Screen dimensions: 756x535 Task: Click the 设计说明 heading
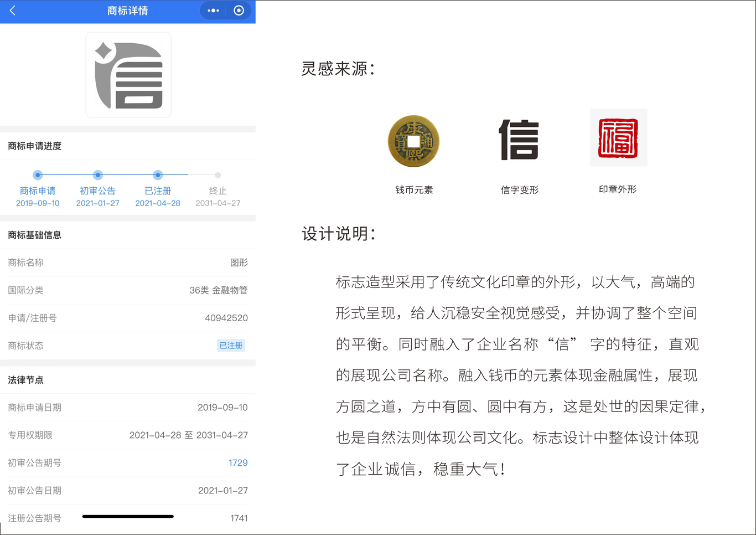tap(339, 234)
